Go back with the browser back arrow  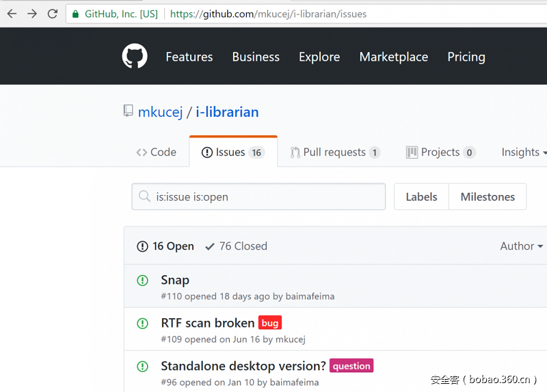pyautogui.click(x=12, y=14)
